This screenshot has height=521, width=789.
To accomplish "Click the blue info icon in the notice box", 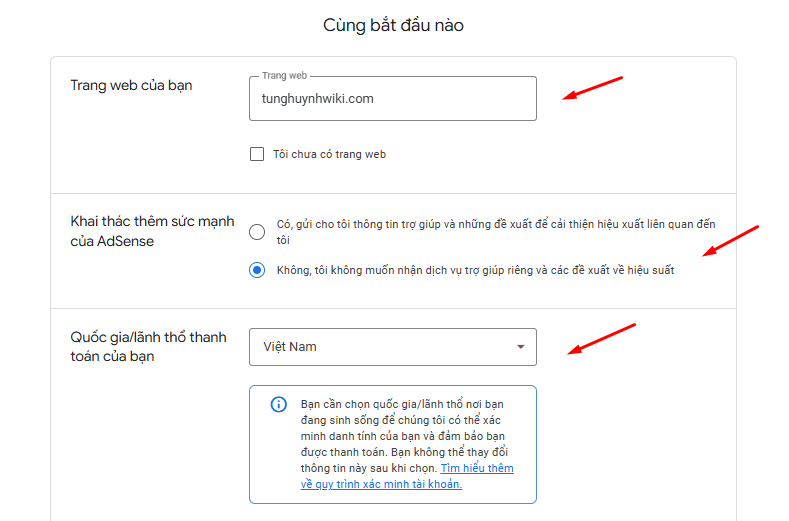I will click(x=279, y=404).
